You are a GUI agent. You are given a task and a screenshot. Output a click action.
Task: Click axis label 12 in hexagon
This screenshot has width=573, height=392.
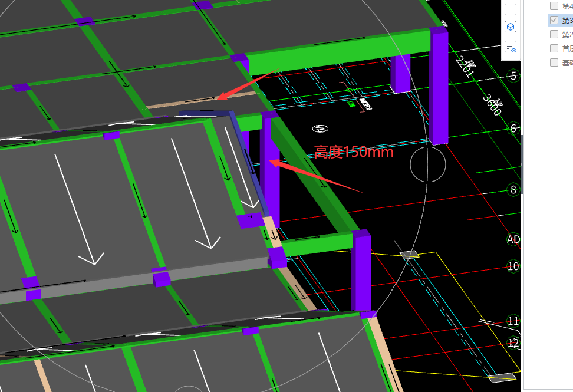tap(513, 342)
